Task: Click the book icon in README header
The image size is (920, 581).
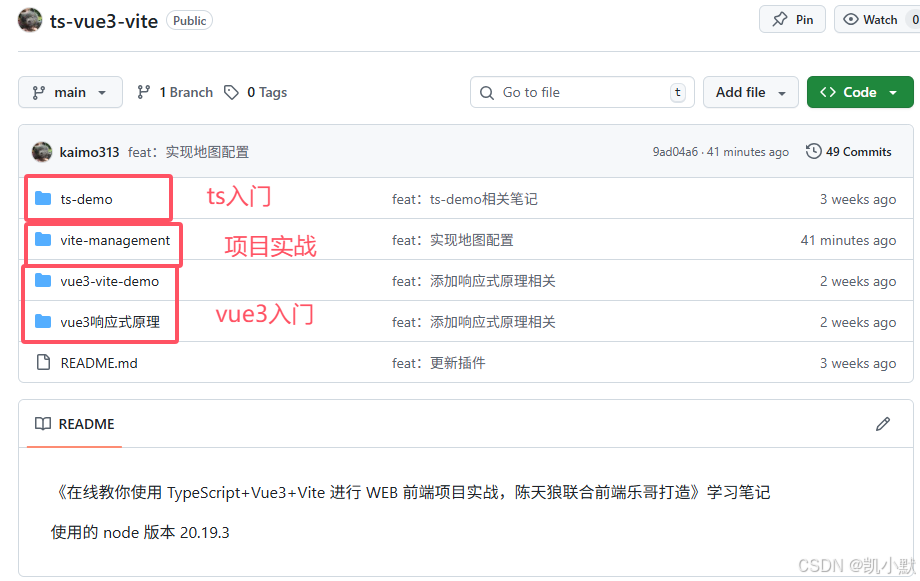Action: click(x=43, y=424)
